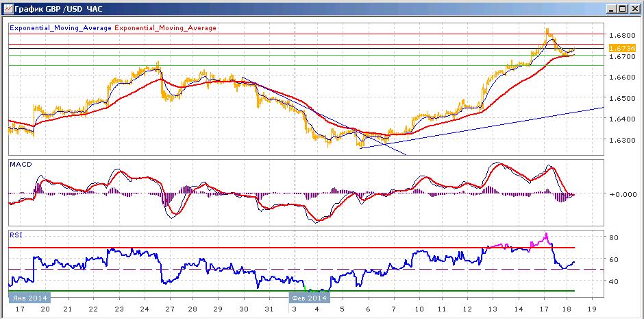Screen dimensions: 644x319
Task: Click date 19 on the time axis
Action: point(592,309)
